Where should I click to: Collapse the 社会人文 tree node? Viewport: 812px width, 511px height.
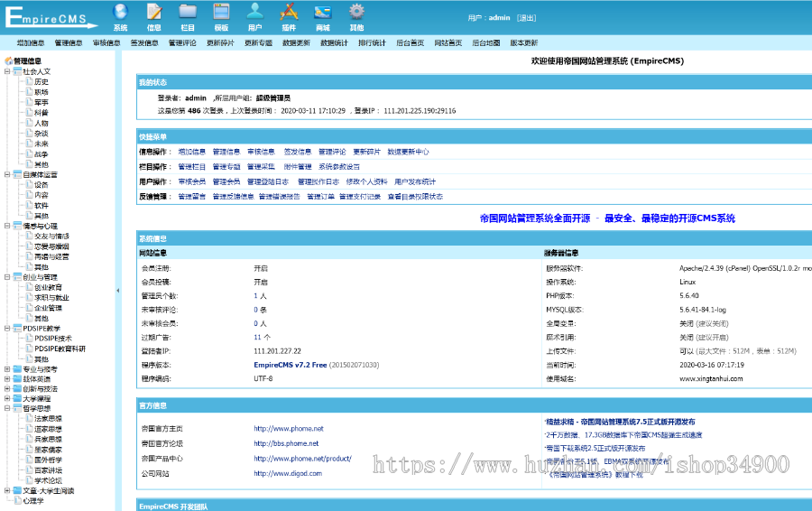point(7,71)
